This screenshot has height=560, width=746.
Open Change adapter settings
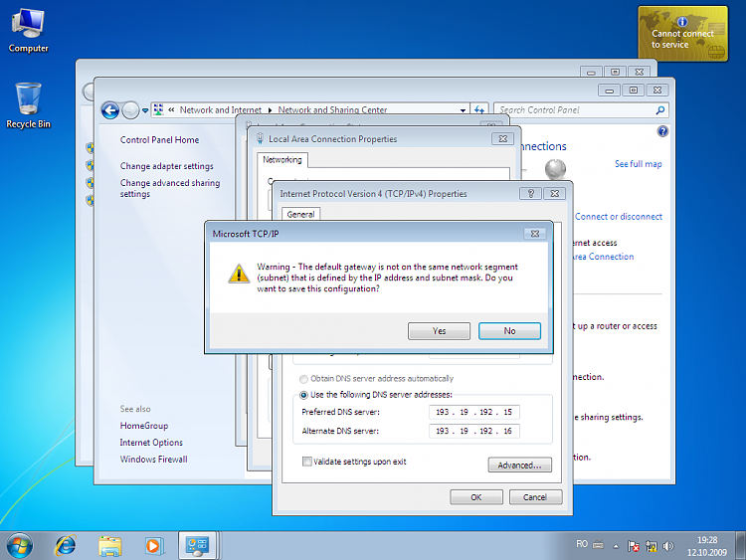pos(166,166)
